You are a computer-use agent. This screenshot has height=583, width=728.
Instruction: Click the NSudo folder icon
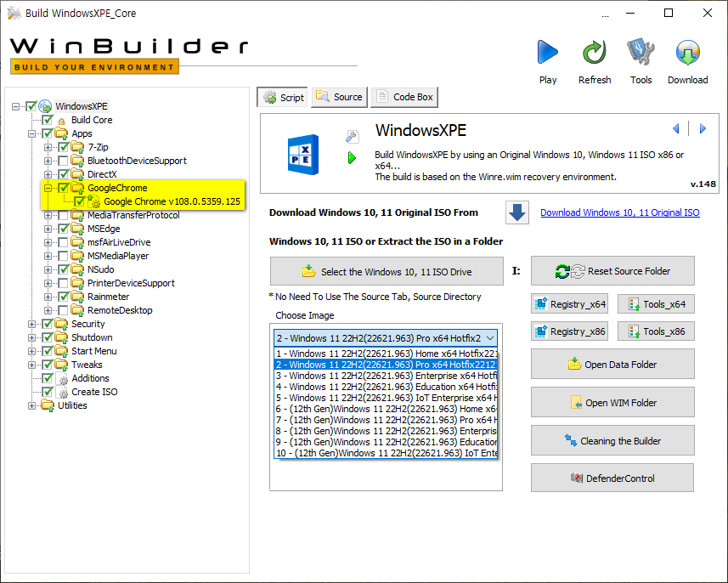[x=77, y=269]
